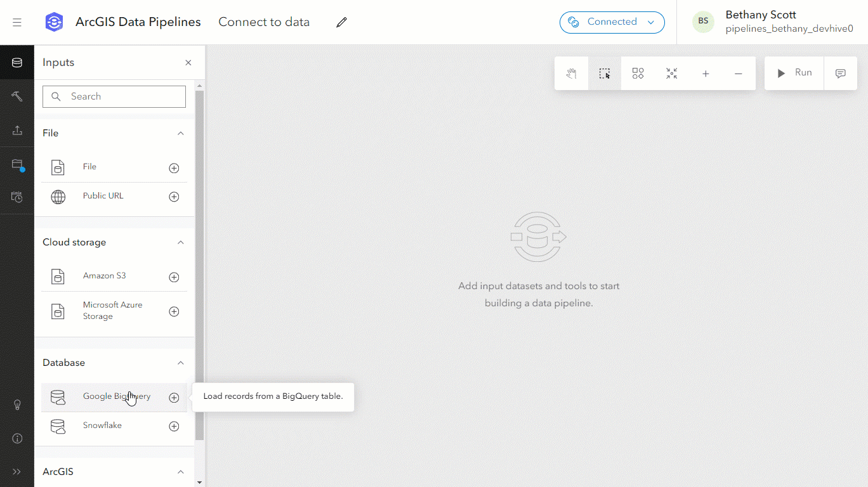Click the ArcGIS Data Pipelines logo

(x=54, y=22)
